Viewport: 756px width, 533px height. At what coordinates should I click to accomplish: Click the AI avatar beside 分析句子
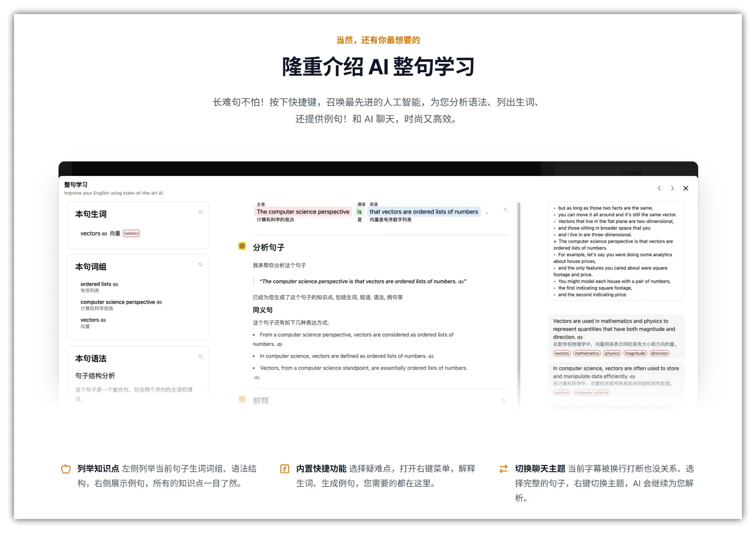pos(242,246)
